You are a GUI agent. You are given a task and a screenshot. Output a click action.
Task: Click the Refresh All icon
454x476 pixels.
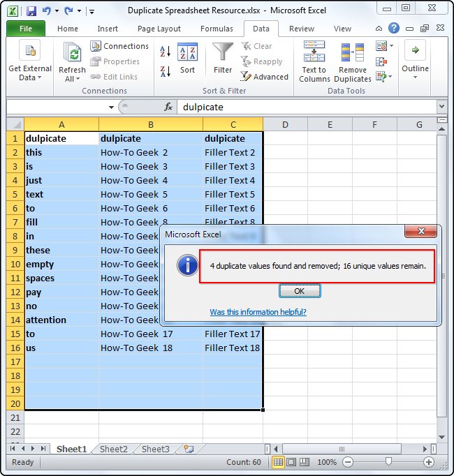73,52
